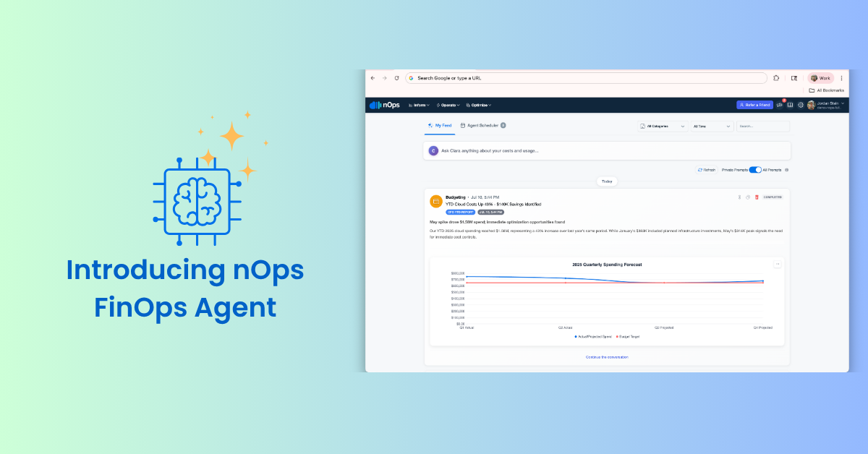Image resolution: width=868 pixels, height=454 pixels.
Task: Open the browser side panel icon
Action: point(793,78)
